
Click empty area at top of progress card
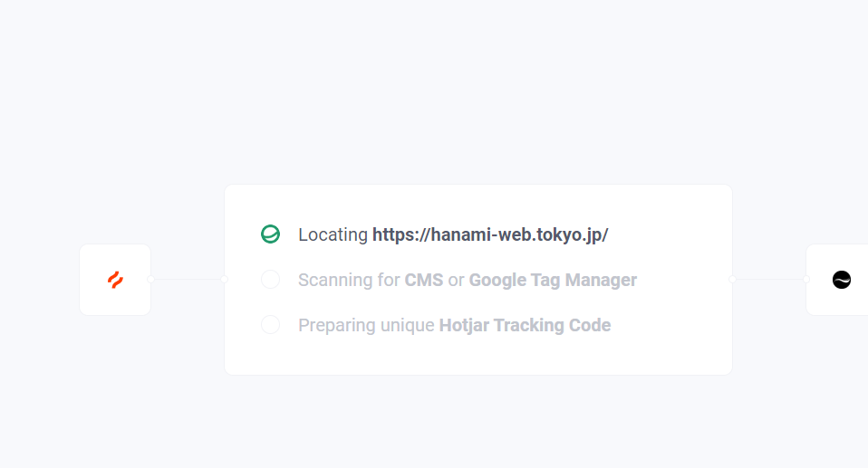pos(477,201)
